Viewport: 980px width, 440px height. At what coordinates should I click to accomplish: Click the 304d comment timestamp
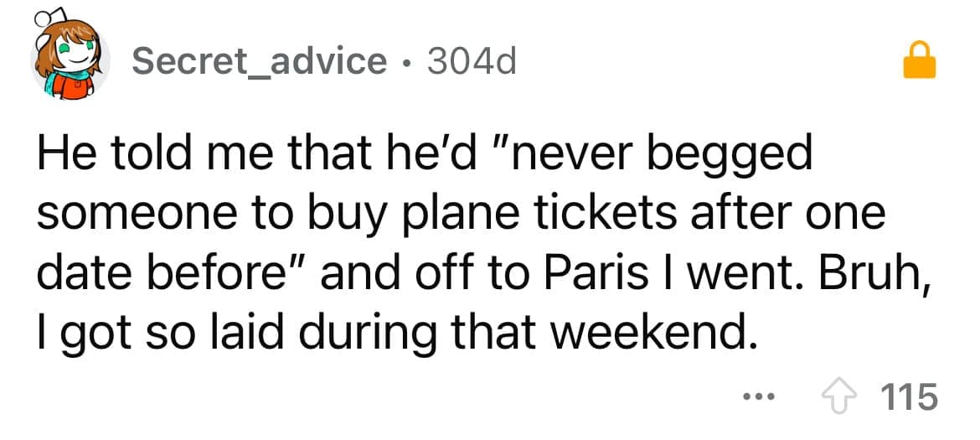click(472, 60)
